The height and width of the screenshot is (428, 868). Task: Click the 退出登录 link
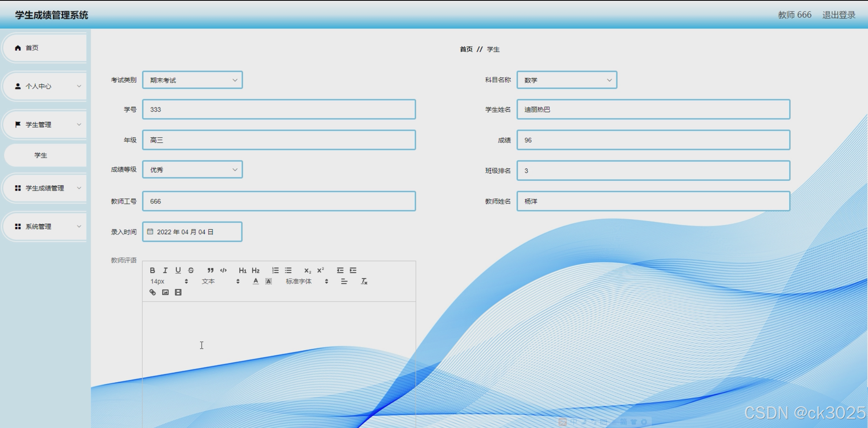click(839, 15)
